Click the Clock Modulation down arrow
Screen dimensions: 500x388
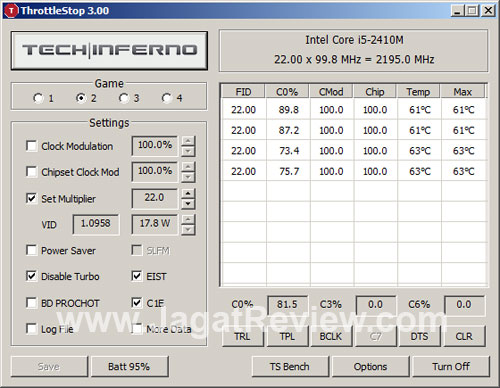click(x=188, y=152)
